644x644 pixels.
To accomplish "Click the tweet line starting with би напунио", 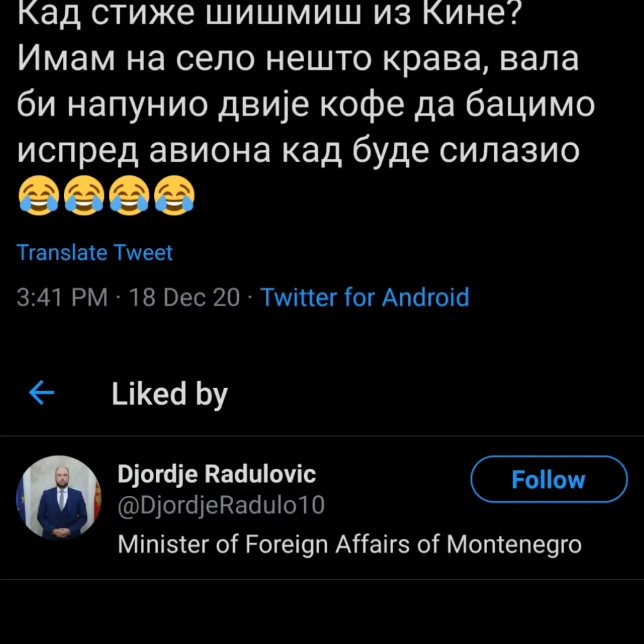I will (306, 104).
